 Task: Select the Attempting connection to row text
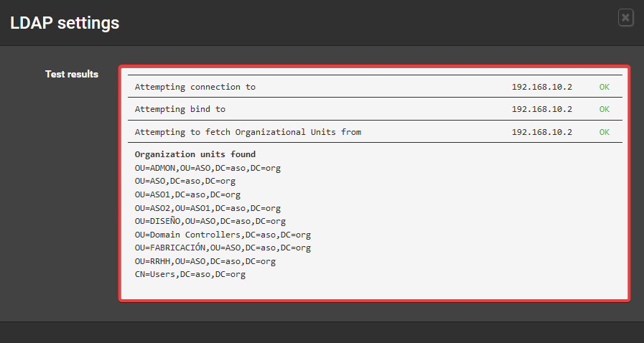coord(195,87)
